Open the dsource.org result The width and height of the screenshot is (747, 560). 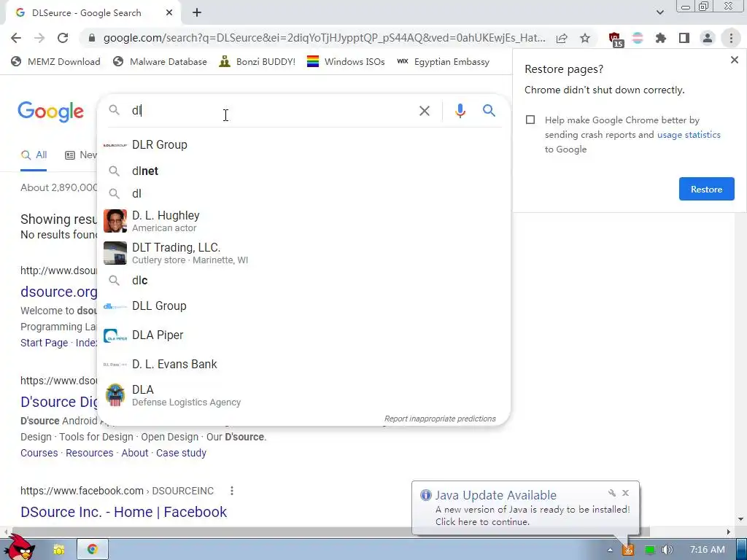pos(58,292)
